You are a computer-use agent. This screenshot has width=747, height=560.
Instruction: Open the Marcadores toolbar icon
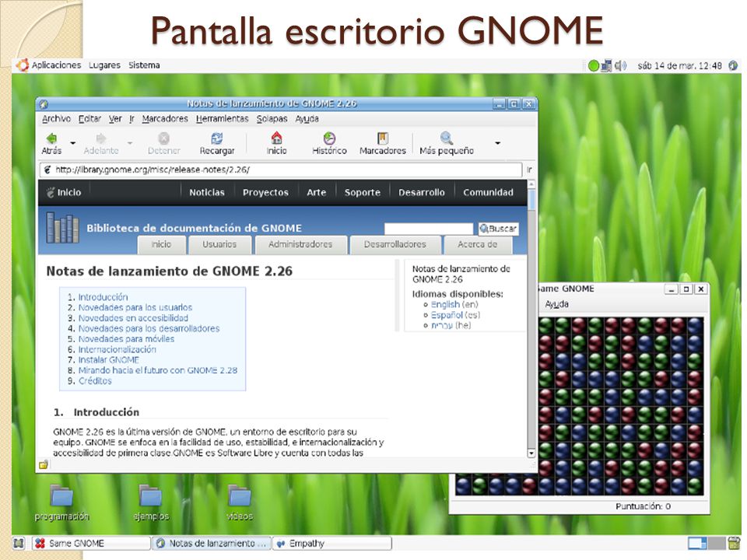click(x=383, y=138)
